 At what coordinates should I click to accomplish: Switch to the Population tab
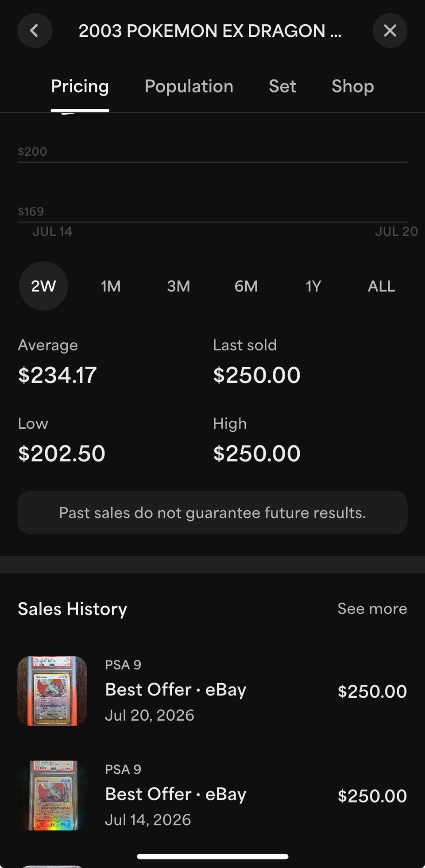coord(189,86)
